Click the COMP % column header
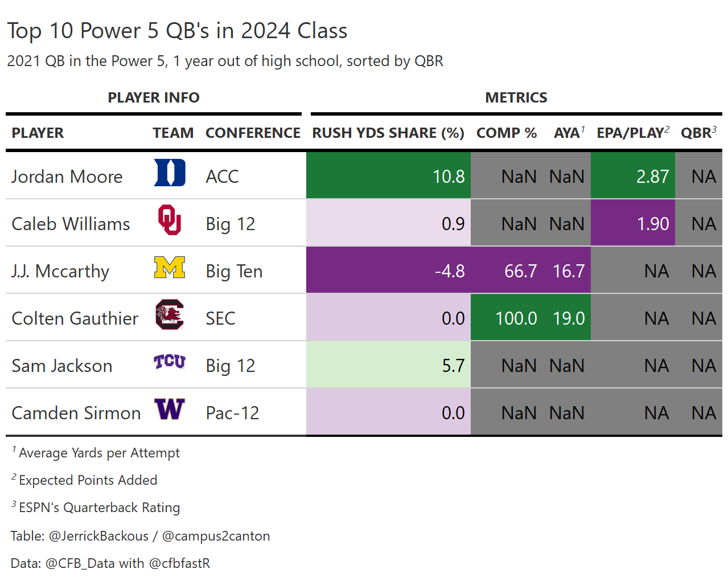The width and height of the screenshot is (728, 585). point(507,133)
